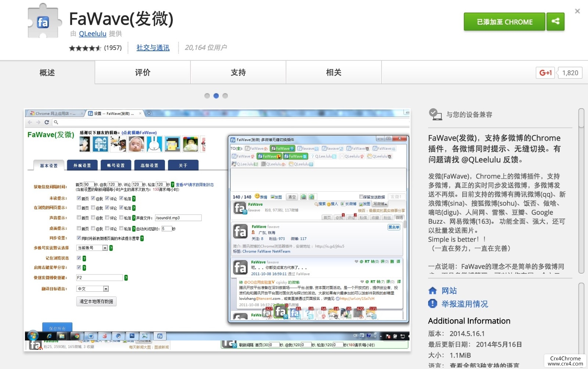Close the extension detail overlay with X

pyautogui.click(x=577, y=11)
